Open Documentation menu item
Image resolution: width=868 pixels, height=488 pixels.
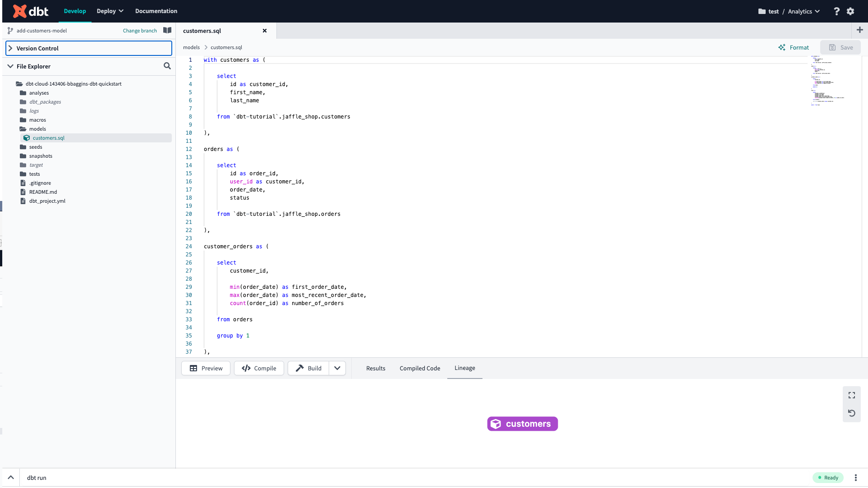point(156,11)
